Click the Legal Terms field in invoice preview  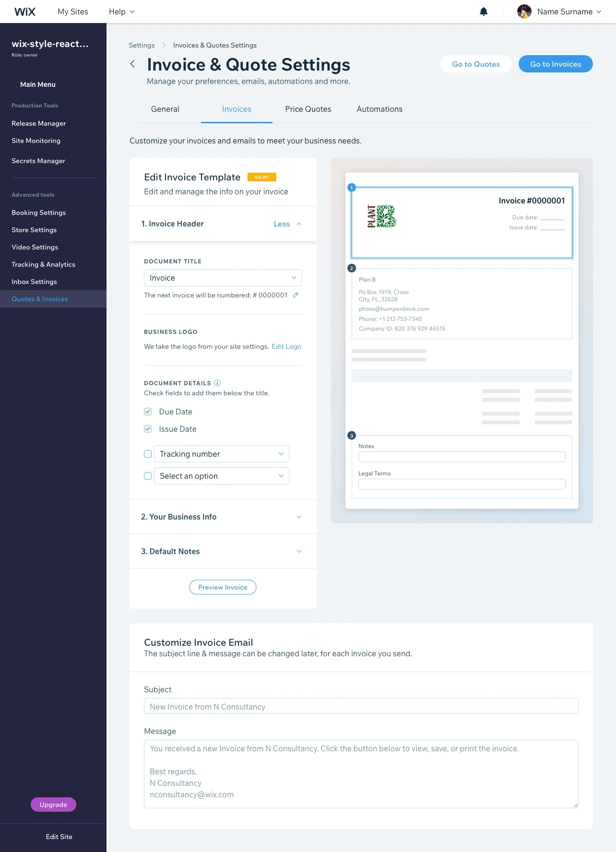[462, 484]
